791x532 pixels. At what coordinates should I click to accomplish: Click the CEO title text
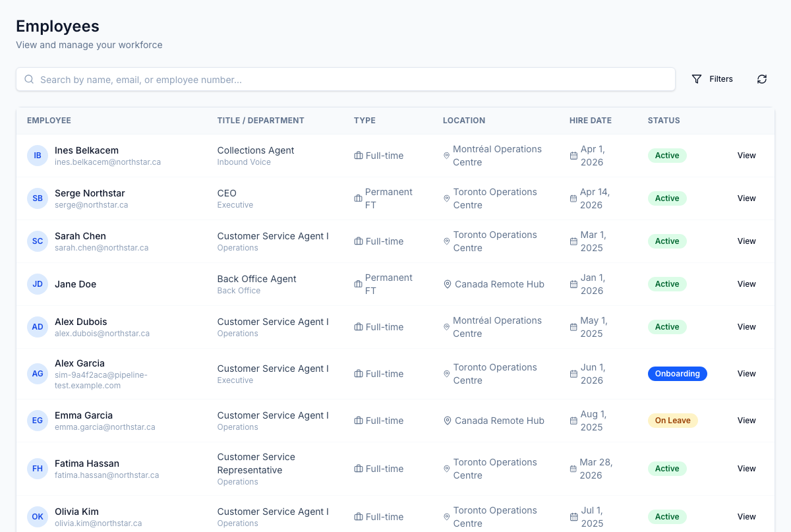(x=227, y=193)
